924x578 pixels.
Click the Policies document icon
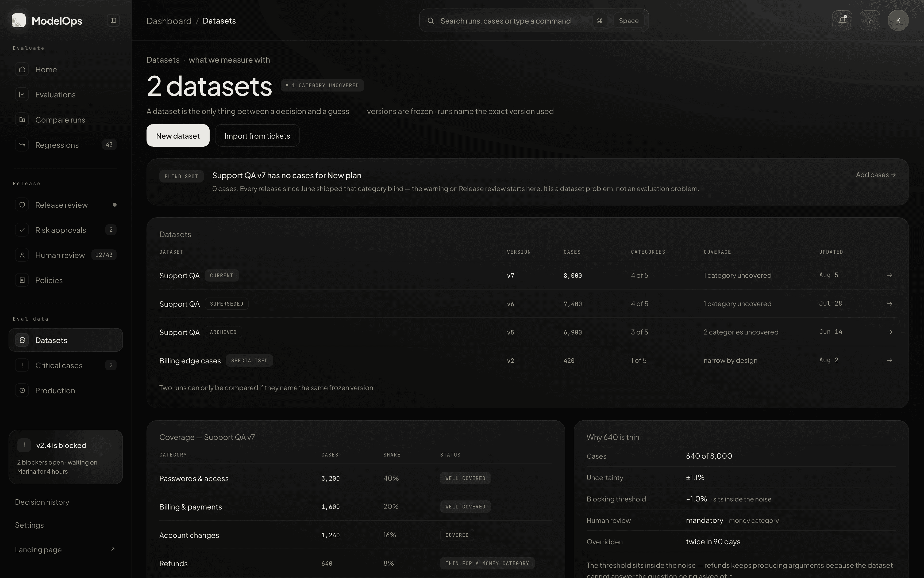pyautogui.click(x=22, y=280)
